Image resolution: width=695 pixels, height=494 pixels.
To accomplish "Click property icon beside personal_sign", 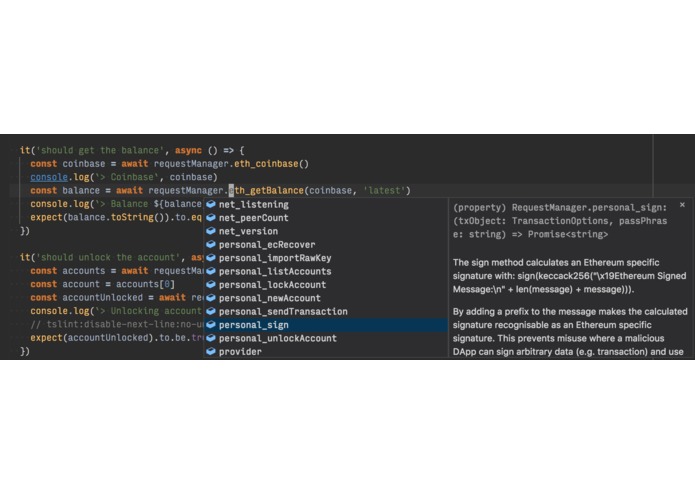I will [x=211, y=324].
